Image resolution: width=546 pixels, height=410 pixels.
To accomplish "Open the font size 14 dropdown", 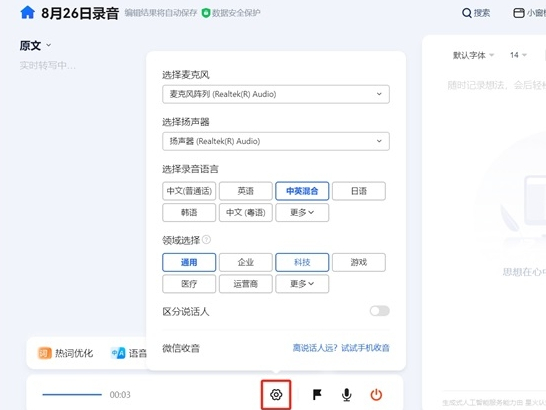I will point(518,55).
